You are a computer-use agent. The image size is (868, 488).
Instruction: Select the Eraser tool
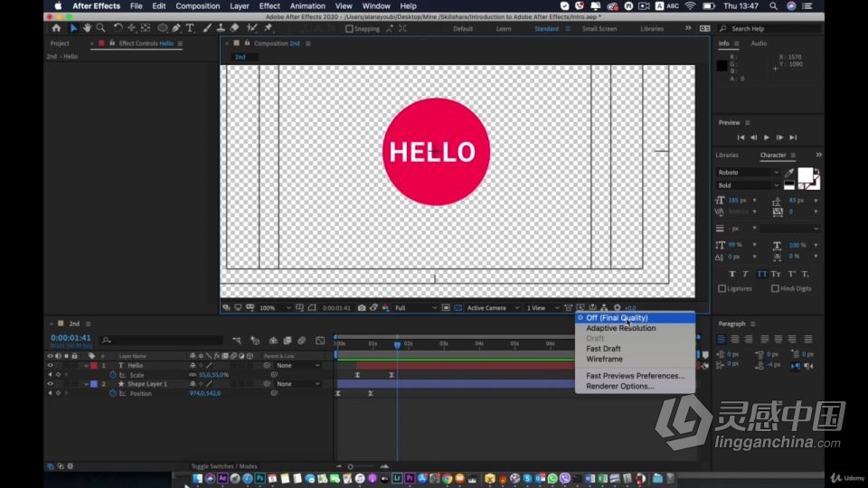[x=234, y=28]
